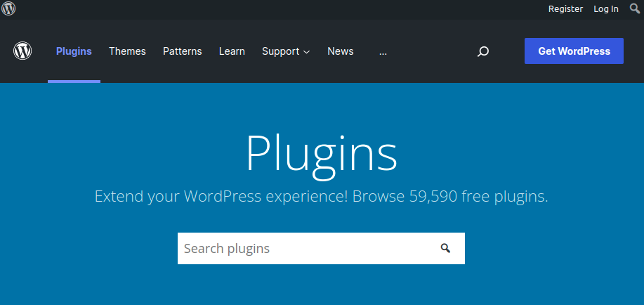Click the Get WordPress button

coord(574,51)
